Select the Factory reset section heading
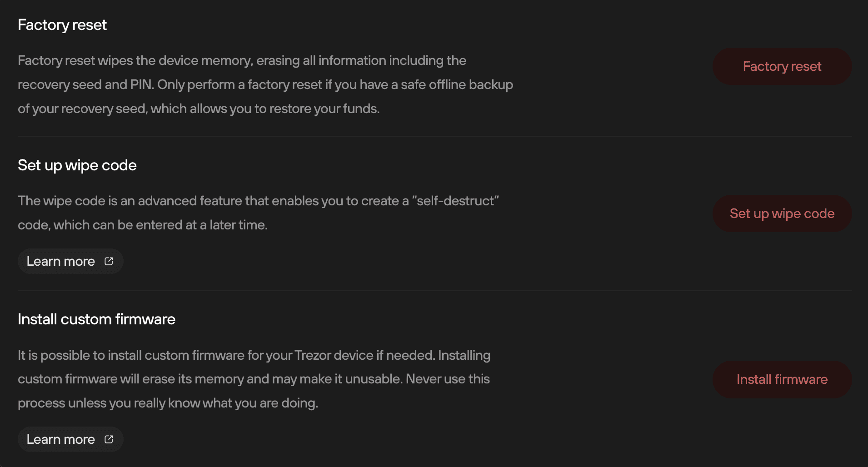 pyautogui.click(x=62, y=25)
